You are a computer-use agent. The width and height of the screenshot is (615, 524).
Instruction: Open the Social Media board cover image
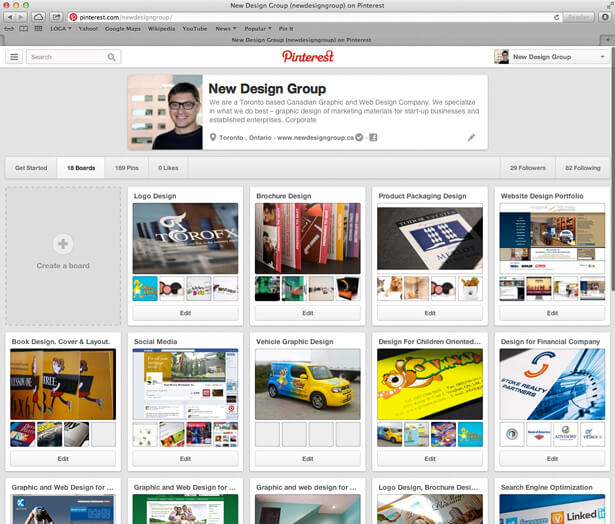tap(186, 384)
